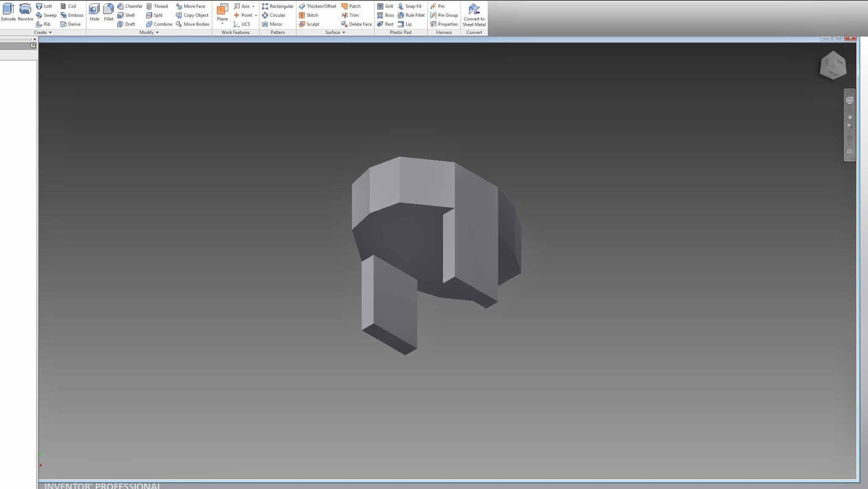Select the Mirror pattern tool

point(274,24)
